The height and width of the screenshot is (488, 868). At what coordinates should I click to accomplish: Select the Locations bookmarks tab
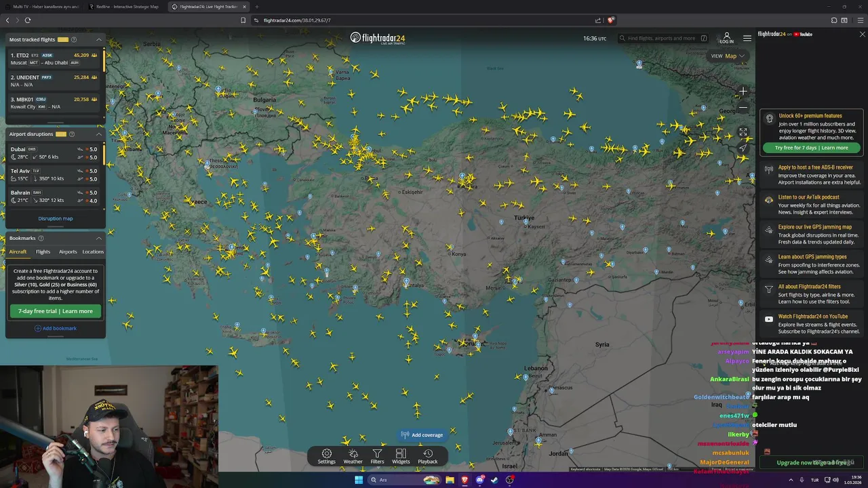pyautogui.click(x=93, y=251)
